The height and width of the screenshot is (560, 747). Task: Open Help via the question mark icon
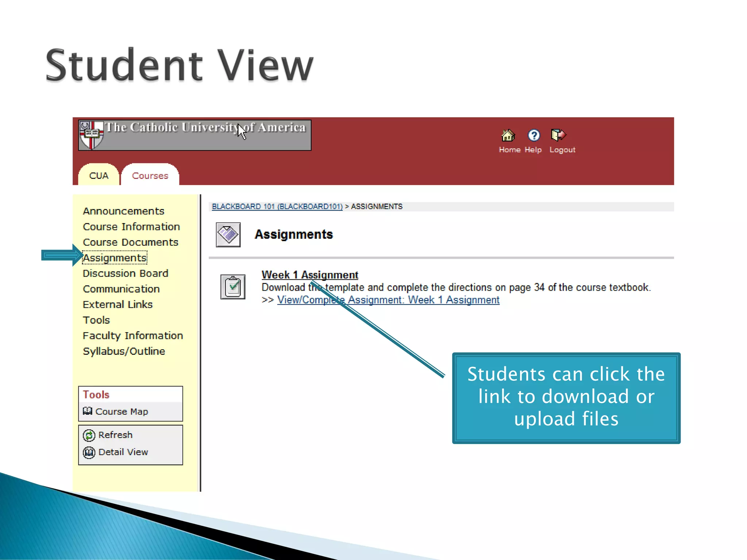pyautogui.click(x=534, y=135)
